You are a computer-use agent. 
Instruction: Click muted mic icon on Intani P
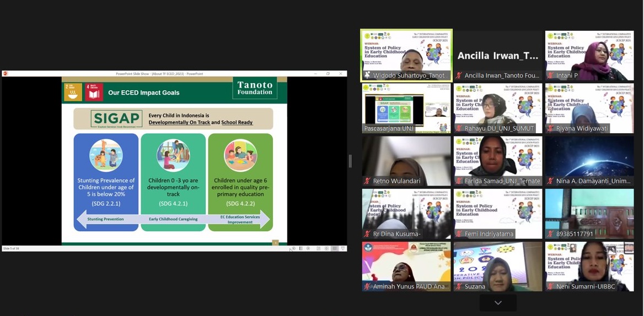[x=550, y=75]
